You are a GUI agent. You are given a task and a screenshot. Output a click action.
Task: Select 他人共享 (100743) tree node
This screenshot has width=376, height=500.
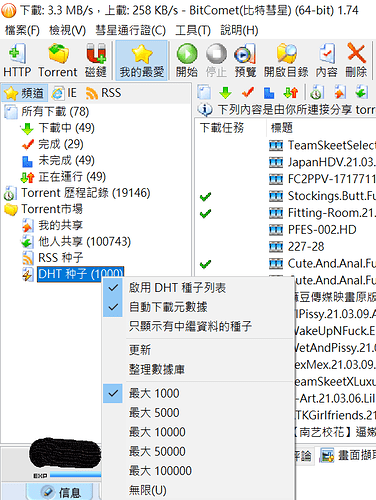click(x=84, y=242)
